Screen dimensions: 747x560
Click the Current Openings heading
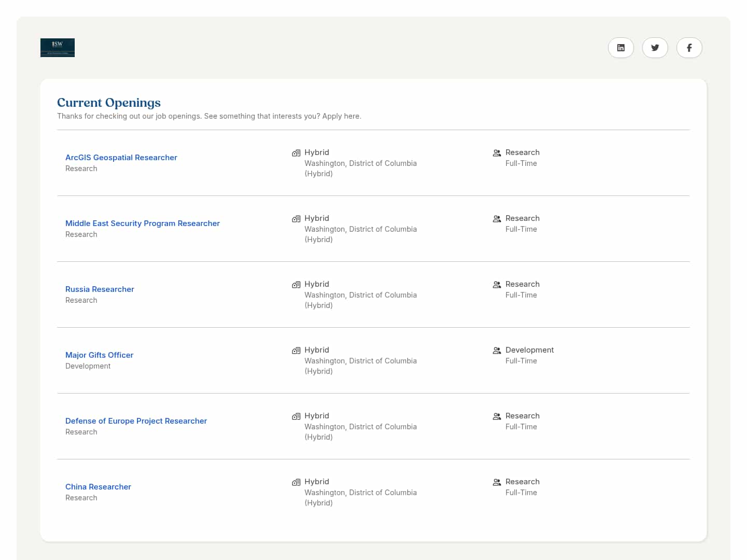click(x=109, y=103)
